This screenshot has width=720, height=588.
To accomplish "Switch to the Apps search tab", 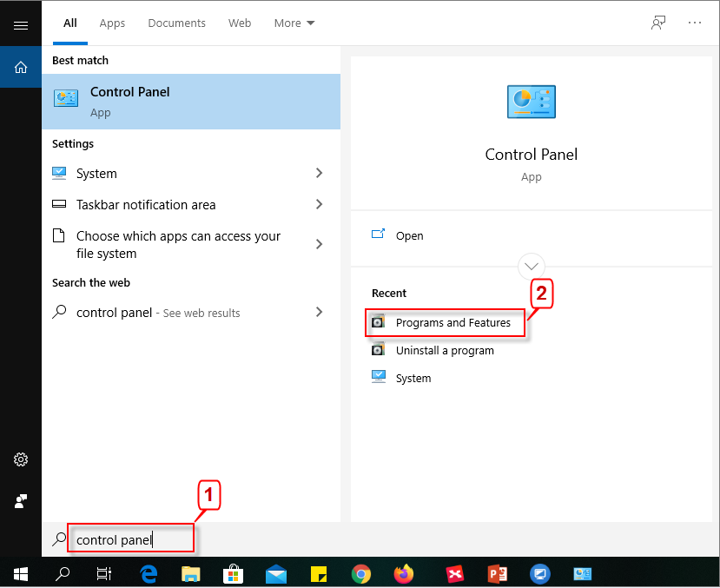I will [112, 23].
